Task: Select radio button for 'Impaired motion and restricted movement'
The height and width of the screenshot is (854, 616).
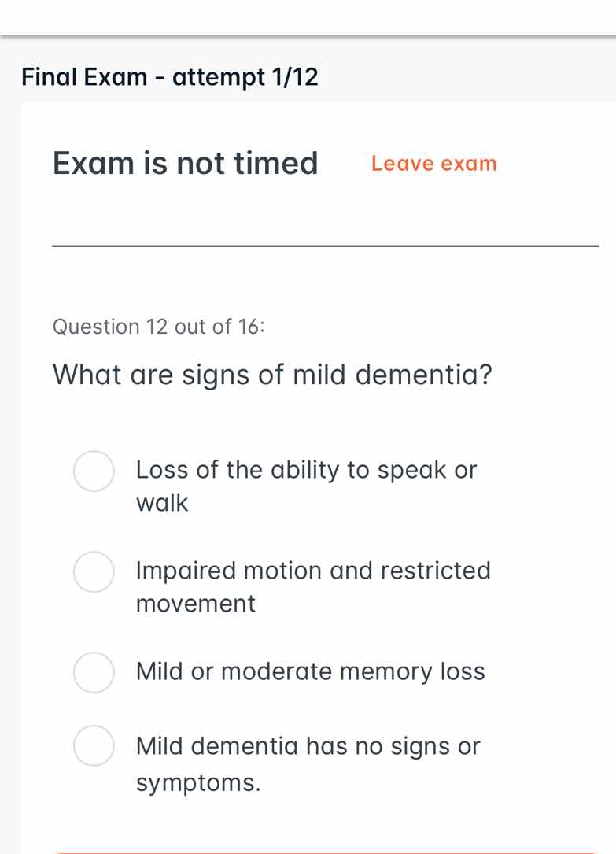Action: (94, 572)
